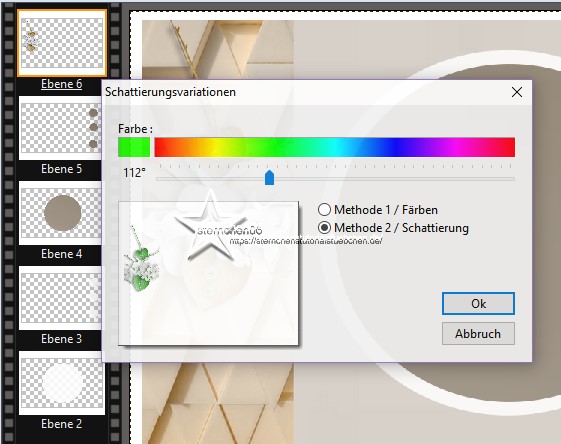The image size is (561, 444).
Task: Confirm the dialog with Ok
Action: (x=478, y=304)
